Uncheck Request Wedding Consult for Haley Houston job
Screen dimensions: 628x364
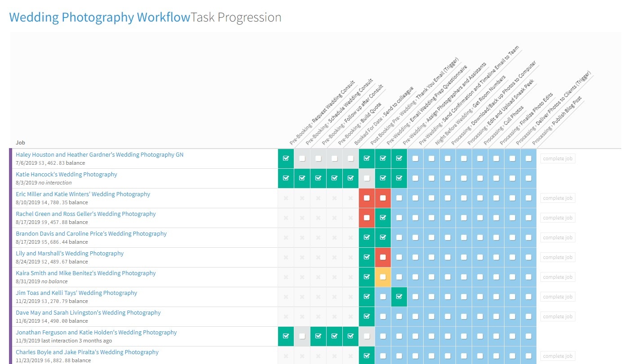pyautogui.click(x=286, y=158)
